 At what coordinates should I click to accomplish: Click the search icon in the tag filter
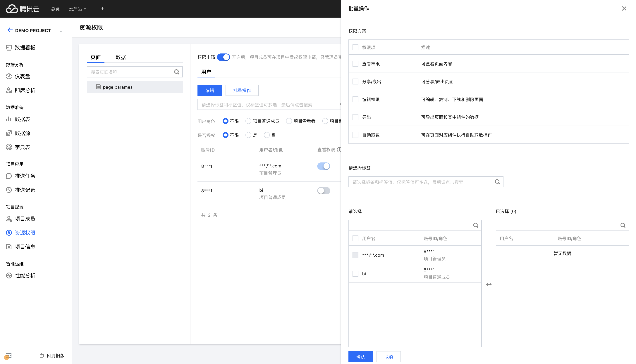point(497,182)
